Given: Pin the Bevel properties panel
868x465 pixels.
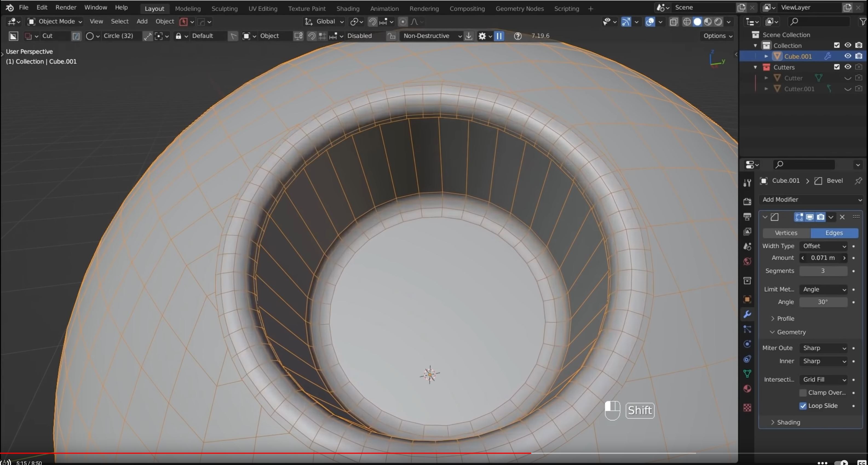Looking at the screenshot, I should point(858,181).
